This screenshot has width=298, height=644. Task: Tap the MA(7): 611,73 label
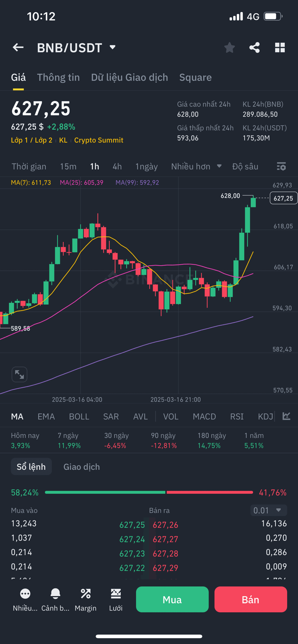click(x=31, y=183)
